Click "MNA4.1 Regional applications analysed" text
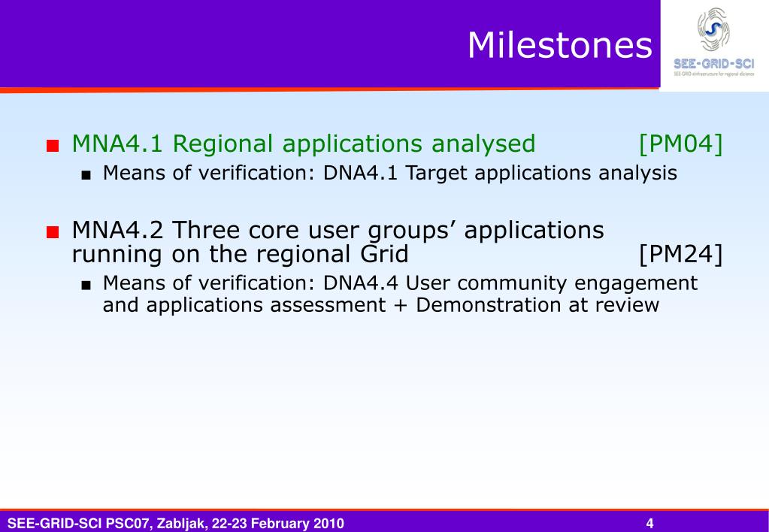 click(304, 144)
